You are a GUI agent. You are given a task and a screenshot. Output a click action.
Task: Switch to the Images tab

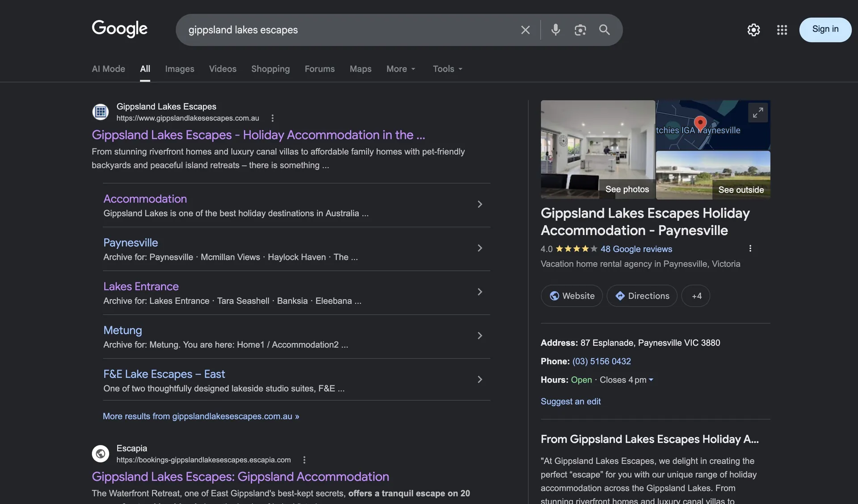[180, 69]
